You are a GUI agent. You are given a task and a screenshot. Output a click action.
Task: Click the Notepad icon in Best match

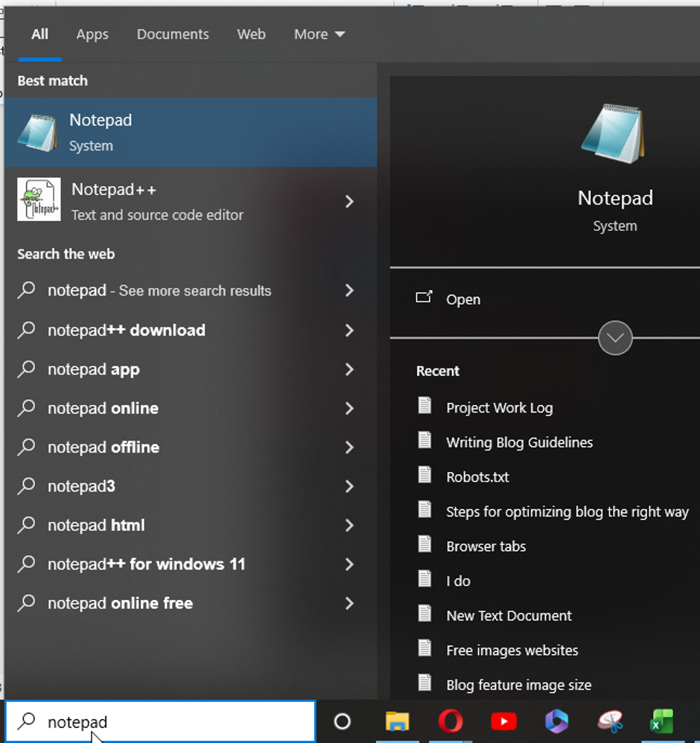37,133
